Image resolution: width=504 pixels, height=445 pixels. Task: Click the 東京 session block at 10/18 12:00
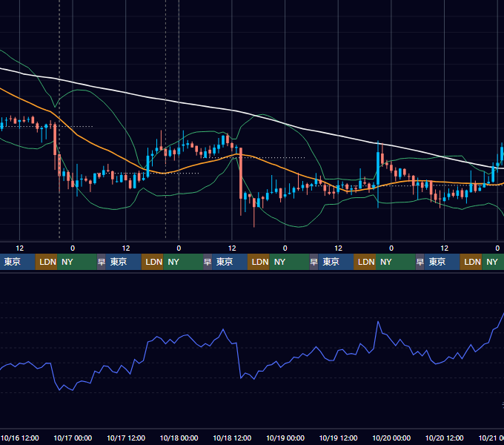pyautogui.click(x=230, y=262)
